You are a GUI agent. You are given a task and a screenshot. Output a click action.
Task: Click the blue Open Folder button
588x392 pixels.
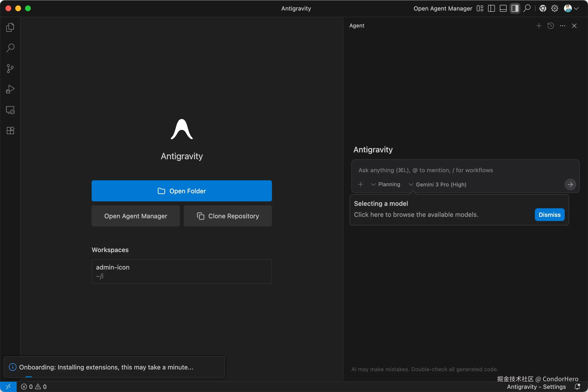coord(182,191)
